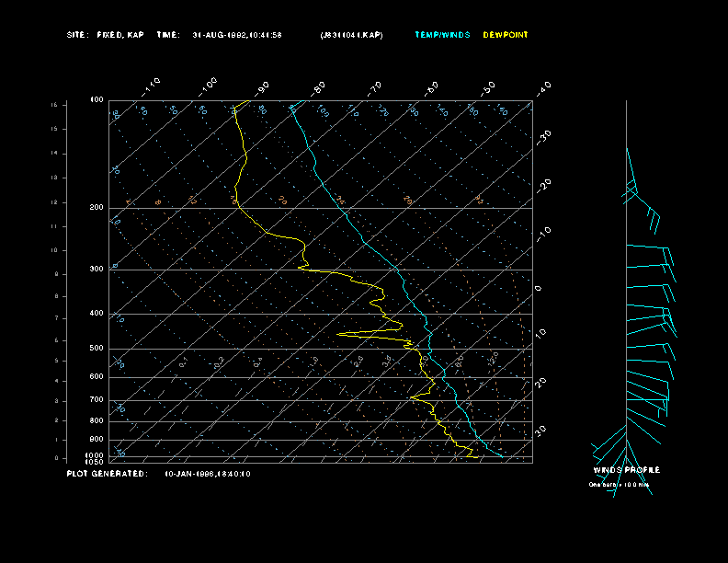The image size is (728, 563).
Task: Click the -60 isotherm label above the chart
Action: pyautogui.click(x=432, y=88)
